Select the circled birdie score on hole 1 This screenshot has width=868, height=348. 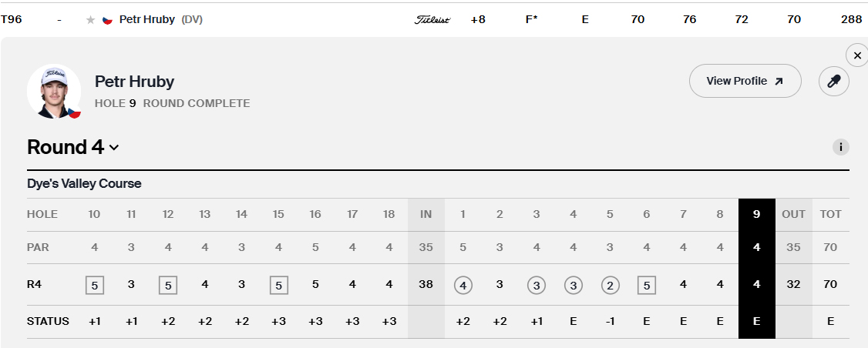(x=463, y=284)
